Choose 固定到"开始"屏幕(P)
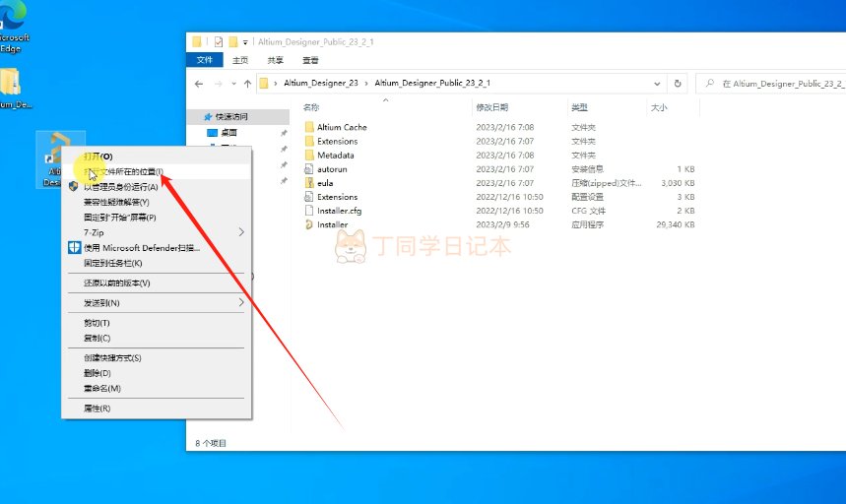The height and width of the screenshot is (504, 846). (x=157, y=218)
